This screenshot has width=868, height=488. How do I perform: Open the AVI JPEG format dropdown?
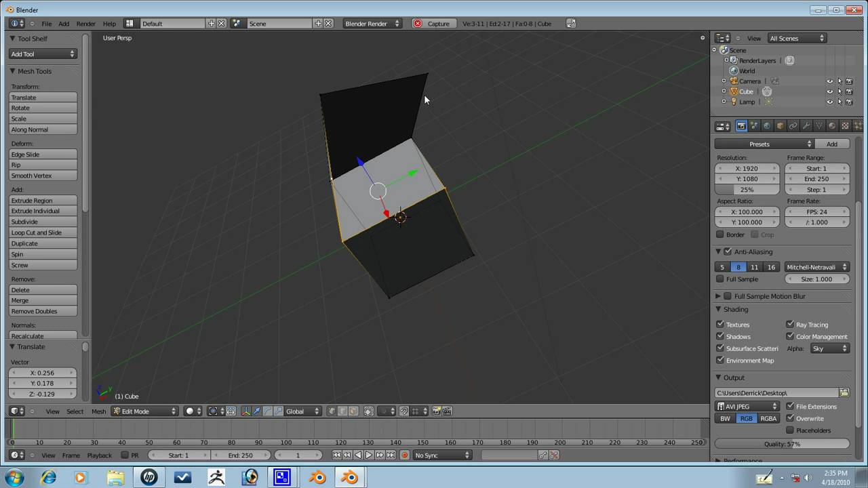pyautogui.click(x=747, y=407)
